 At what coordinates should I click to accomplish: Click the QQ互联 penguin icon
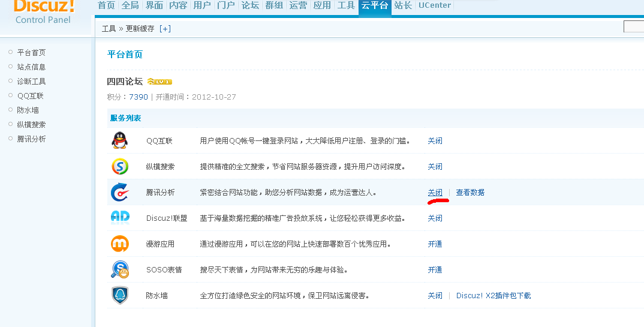[119, 140]
